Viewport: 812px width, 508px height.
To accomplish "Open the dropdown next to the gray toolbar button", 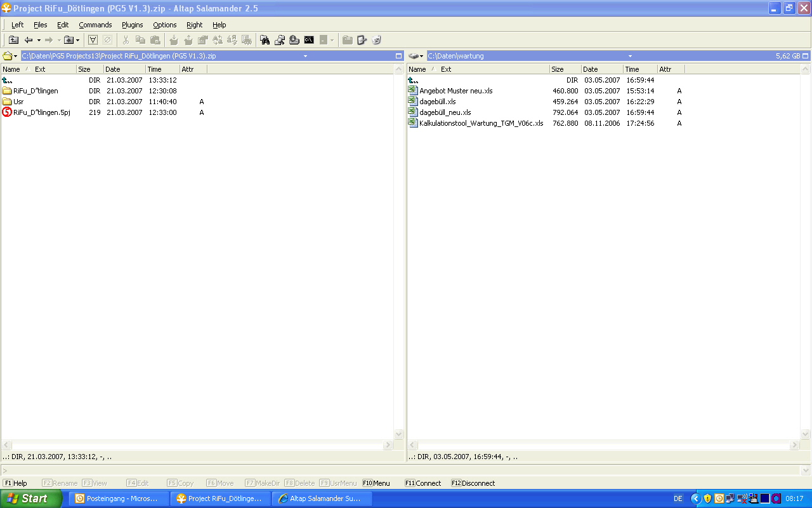I will [332, 40].
